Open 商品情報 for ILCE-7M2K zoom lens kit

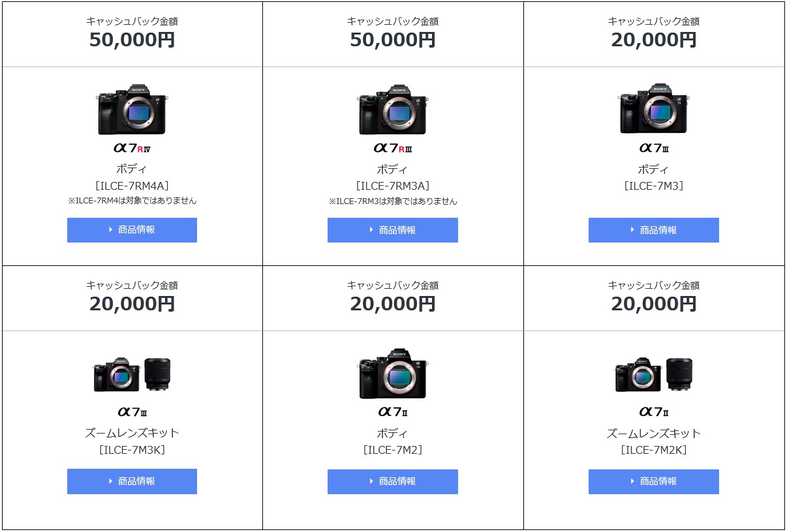tap(654, 482)
